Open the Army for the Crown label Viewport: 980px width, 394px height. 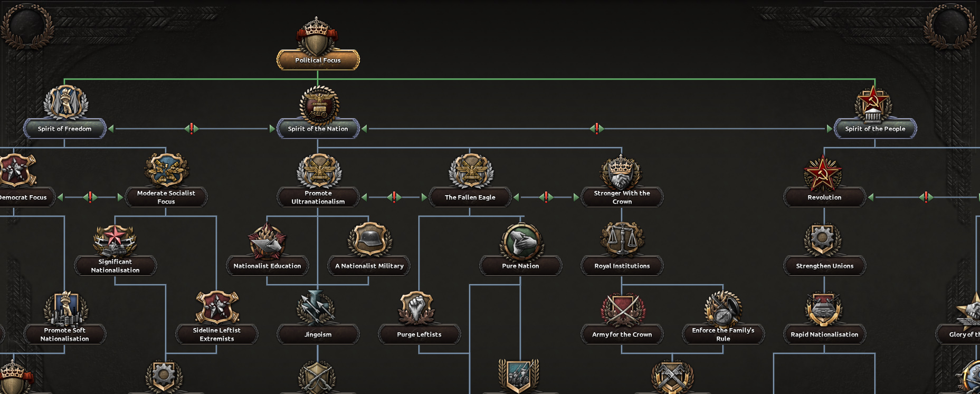622,334
